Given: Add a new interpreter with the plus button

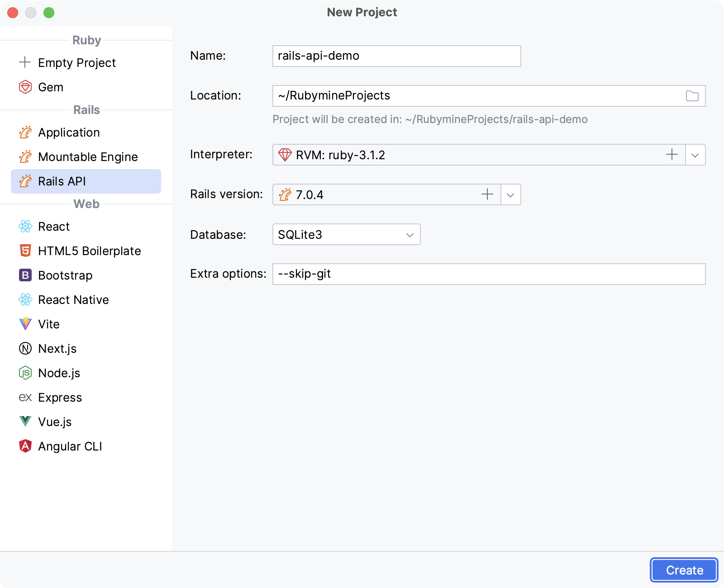Looking at the screenshot, I should click(672, 155).
